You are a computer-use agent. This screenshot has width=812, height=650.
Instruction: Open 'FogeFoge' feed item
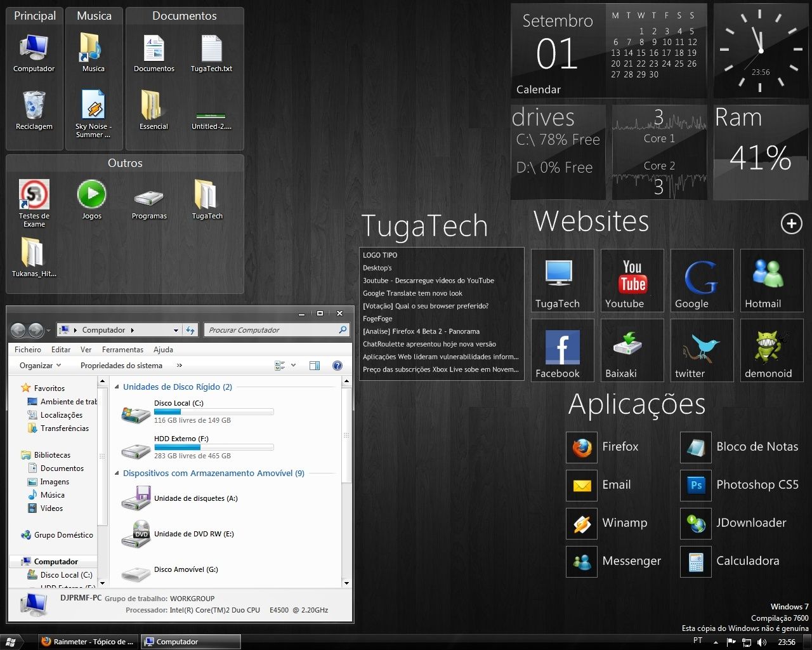tap(377, 319)
